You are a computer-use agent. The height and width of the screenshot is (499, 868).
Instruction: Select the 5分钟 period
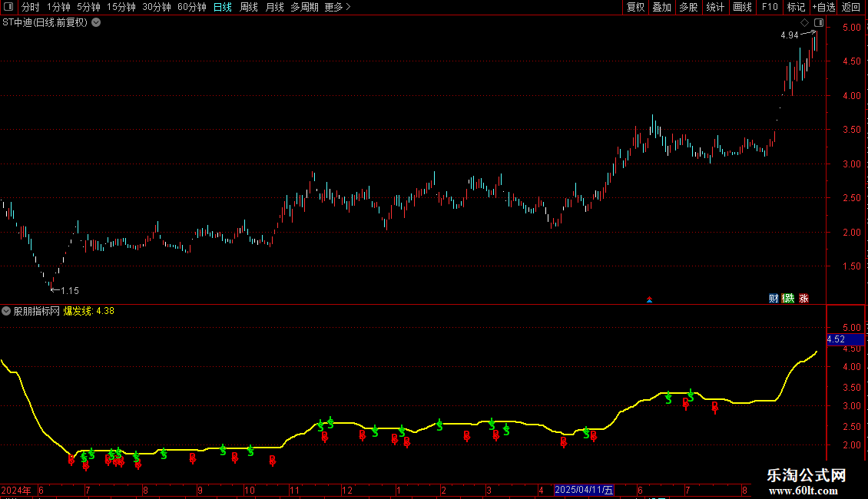tap(88, 7)
